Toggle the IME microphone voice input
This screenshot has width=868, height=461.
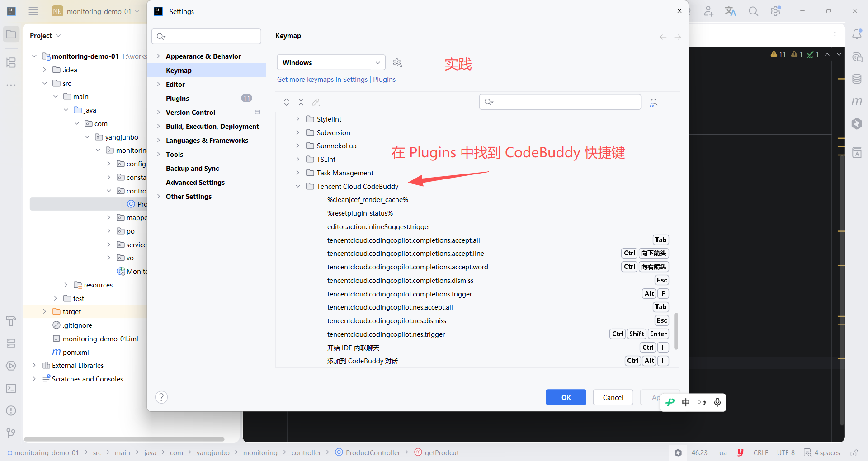(717, 402)
